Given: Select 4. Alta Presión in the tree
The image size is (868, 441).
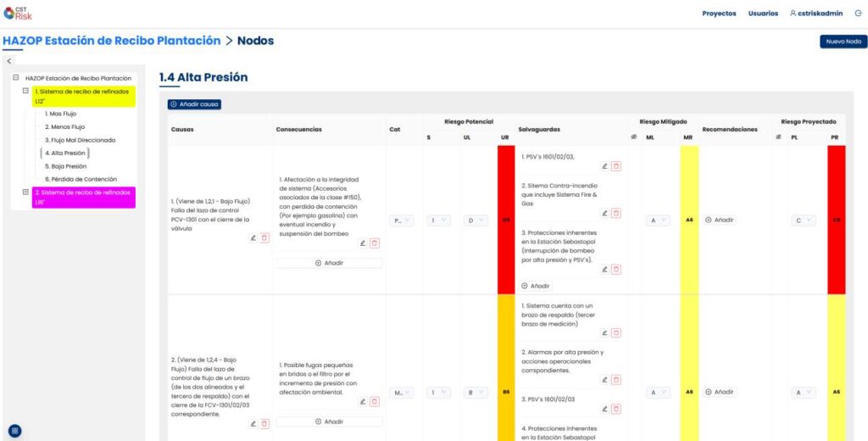Looking at the screenshot, I should point(65,154).
